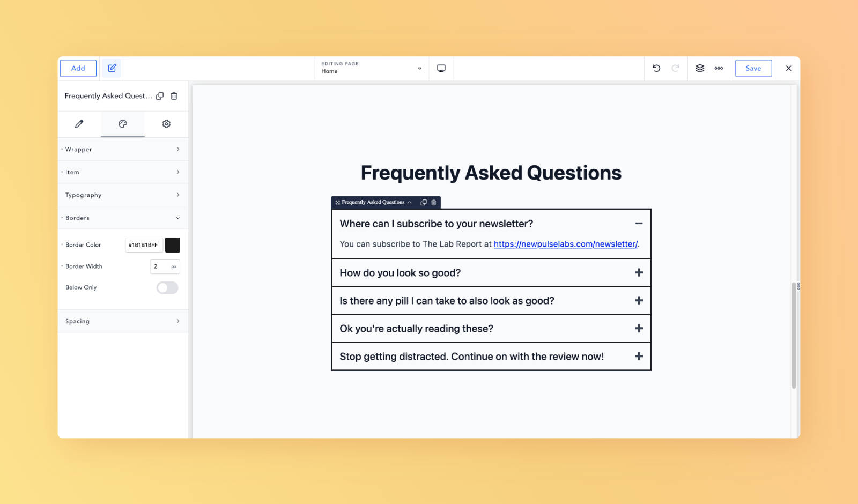
Task: Click the Frequently Asked Questions element label tag
Action: point(373,202)
